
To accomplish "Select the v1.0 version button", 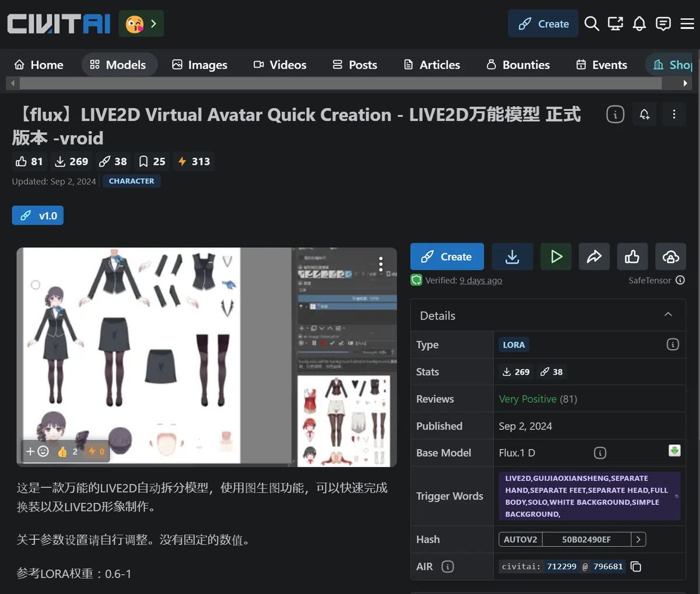I will 38,216.
